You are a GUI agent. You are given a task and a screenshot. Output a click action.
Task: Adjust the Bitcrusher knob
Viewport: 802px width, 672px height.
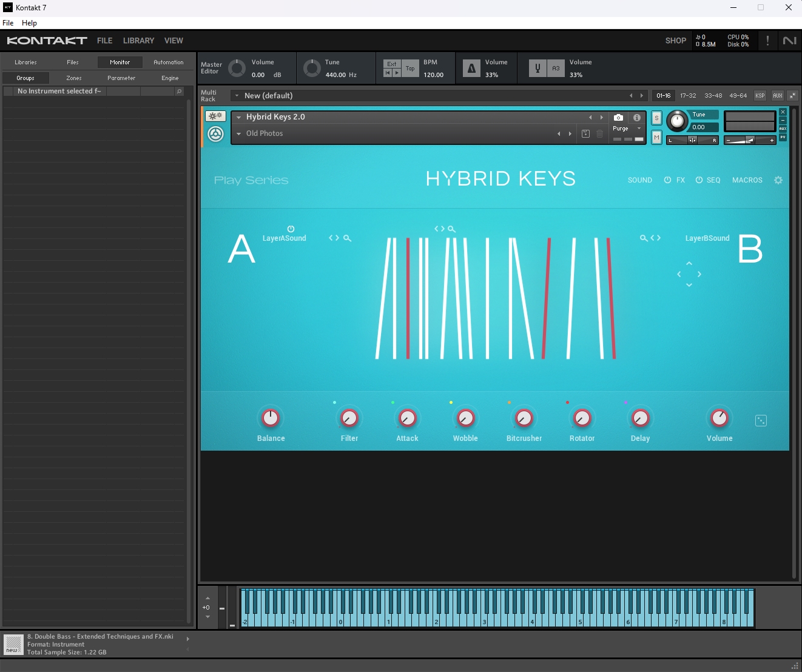tap(524, 418)
